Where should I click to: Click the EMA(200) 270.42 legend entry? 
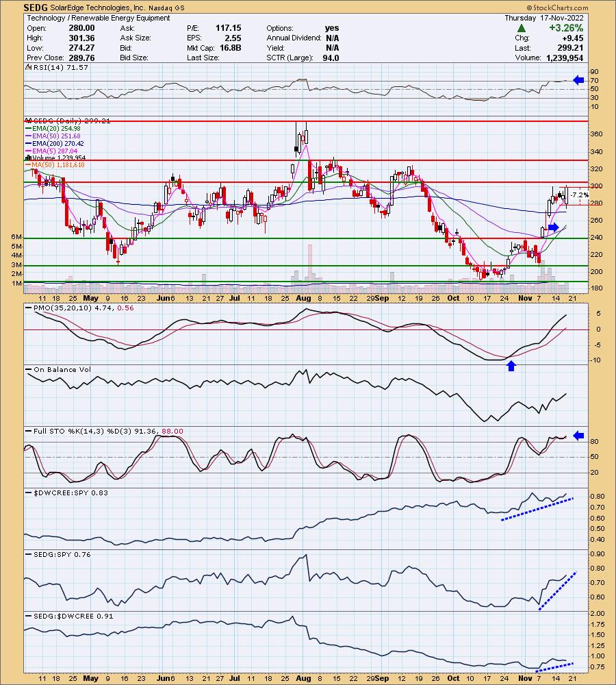click(58, 143)
